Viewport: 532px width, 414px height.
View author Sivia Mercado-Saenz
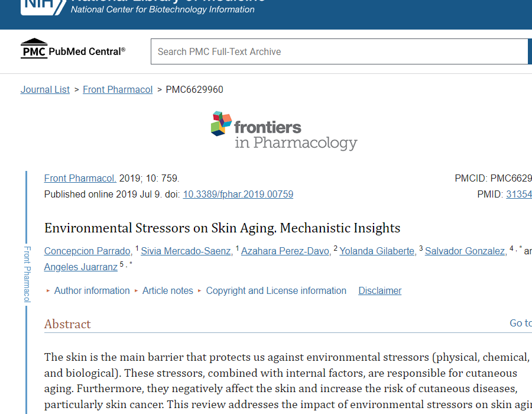(x=186, y=251)
